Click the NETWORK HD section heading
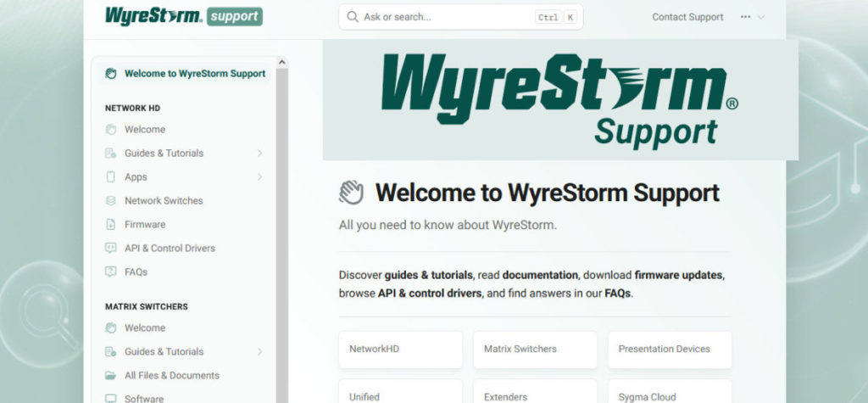 [133, 108]
